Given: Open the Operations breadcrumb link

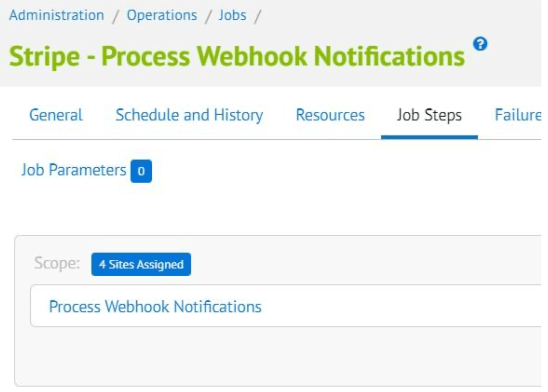Looking at the screenshot, I should point(162,15).
